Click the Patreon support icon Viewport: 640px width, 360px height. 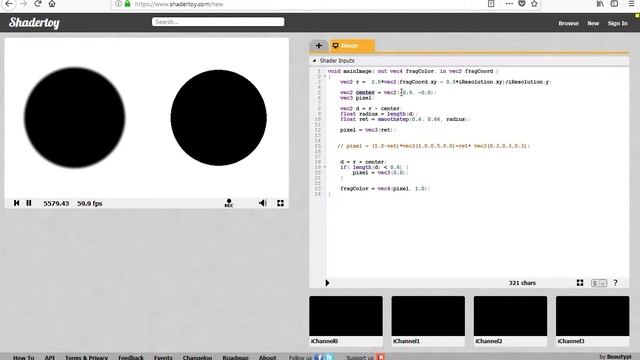click(380, 357)
